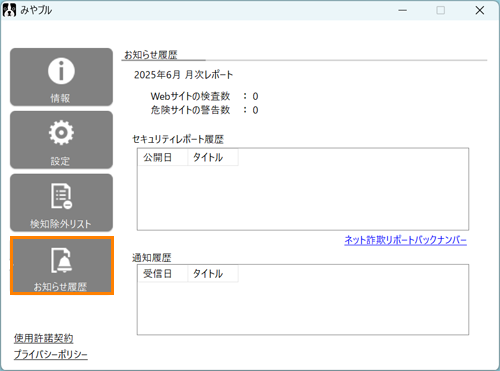Image resolution: width=500 pixels, height=371 pixels.
Task: Open ネット詐欺リポートバックナンバー link
Action: 405,240
